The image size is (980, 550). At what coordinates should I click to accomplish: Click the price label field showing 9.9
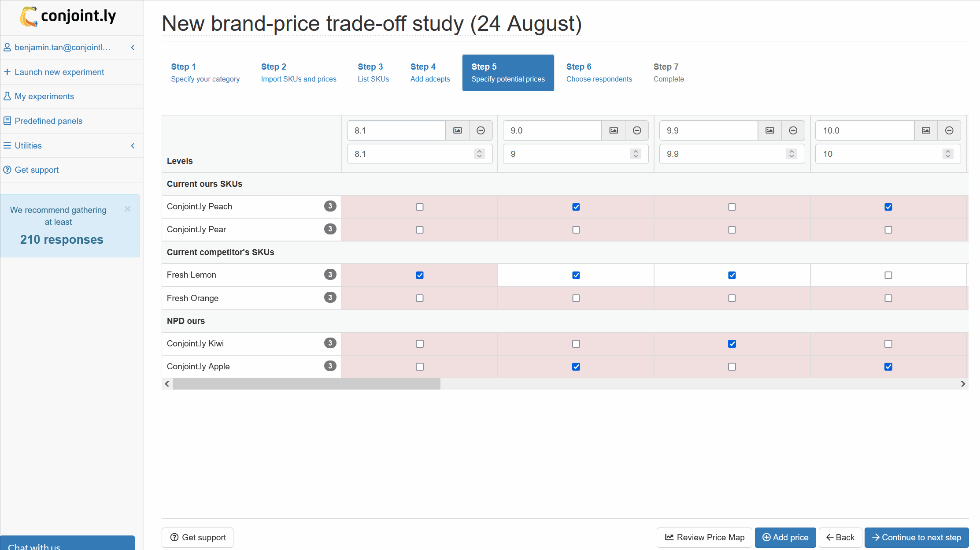pyautogui.click(x=709, y=130)
